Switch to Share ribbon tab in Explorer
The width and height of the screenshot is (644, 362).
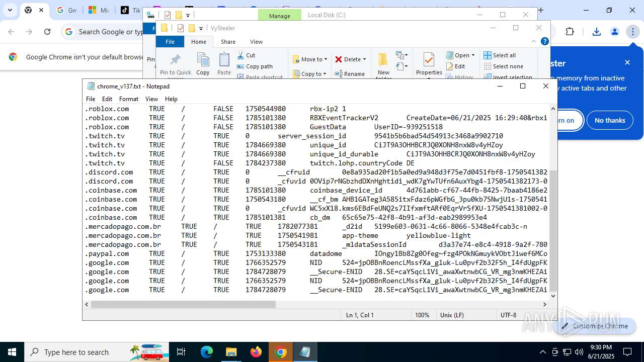coord(228,42)
